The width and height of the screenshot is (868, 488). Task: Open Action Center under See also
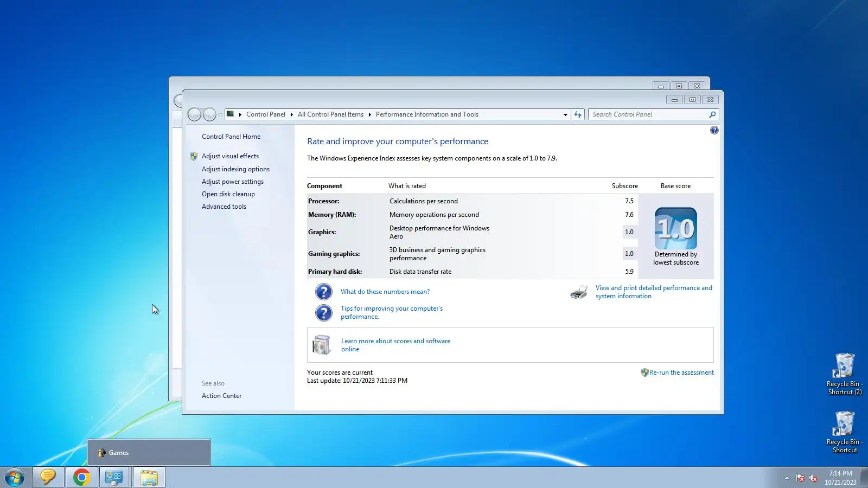221,396
